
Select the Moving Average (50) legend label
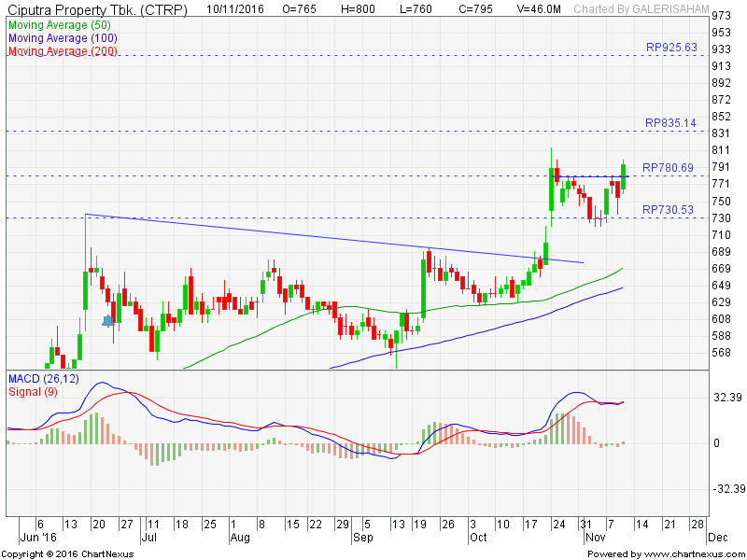pos(57,25)
